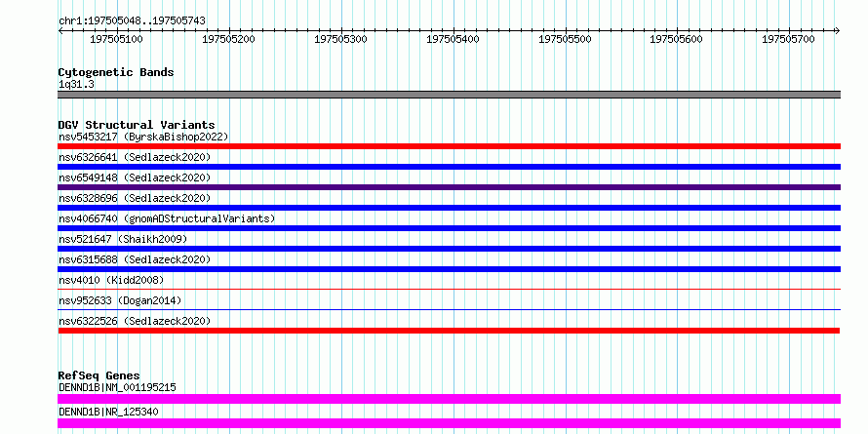Image resolution: width=868 pixels, height=434 pixels.
Task: Open transcript DENND1B|NR_125340 label
Action: pyautogui.click(x=108, y=412)
